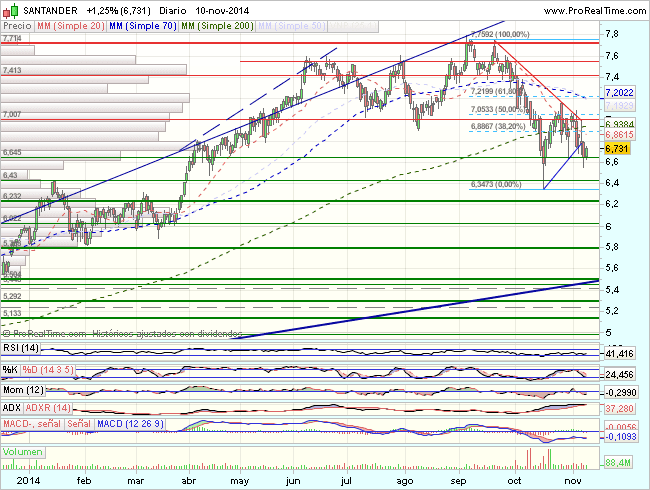Open the www.ProRealTime.com link
This screenshot has height=490, width=650.
point(594,11)
